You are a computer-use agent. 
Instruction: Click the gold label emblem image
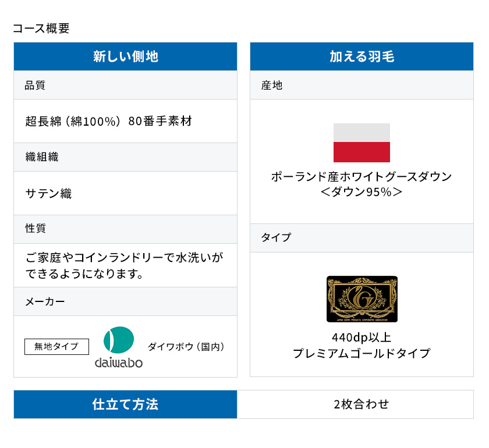[362, 298]
